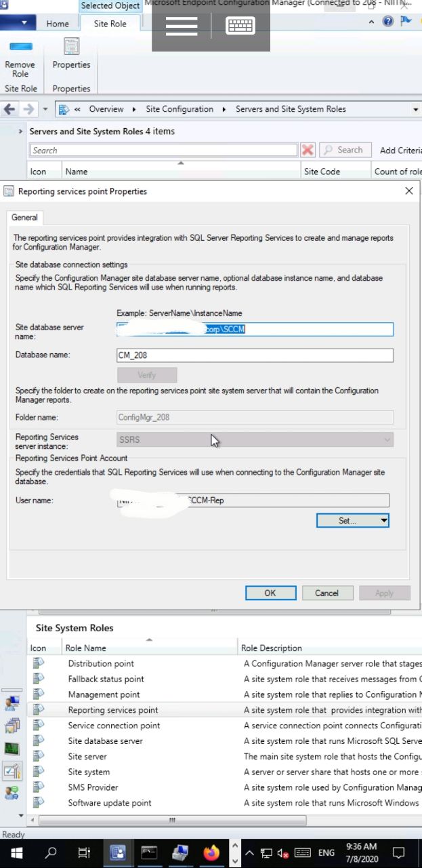
Task: Select Service connection point row
Action: (225, 726)
